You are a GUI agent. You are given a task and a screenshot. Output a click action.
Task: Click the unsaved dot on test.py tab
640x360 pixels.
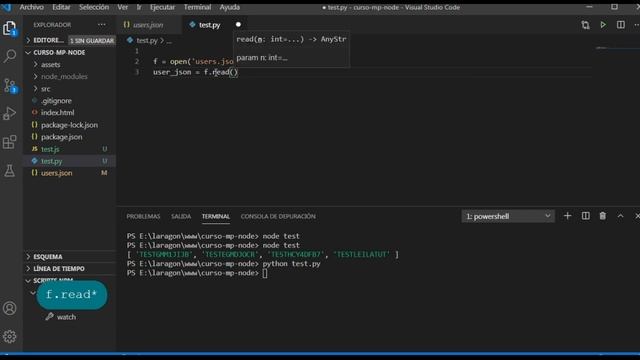pos(238,24)
